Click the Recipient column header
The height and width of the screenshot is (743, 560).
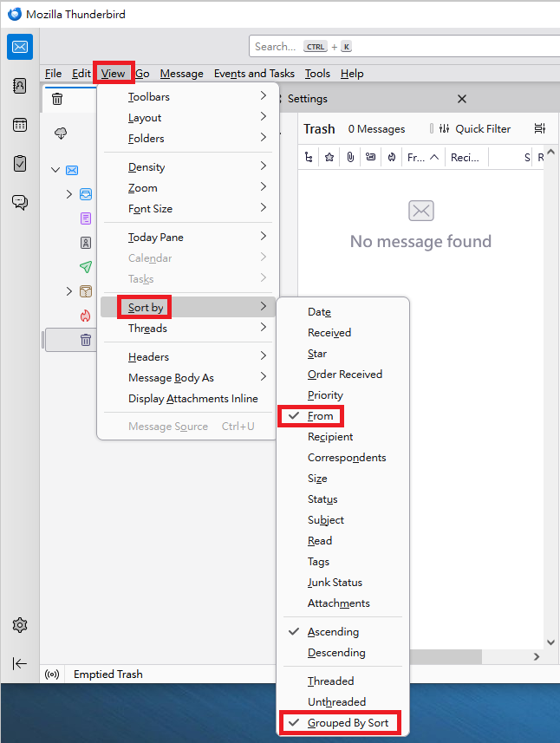tap(466, 157)
